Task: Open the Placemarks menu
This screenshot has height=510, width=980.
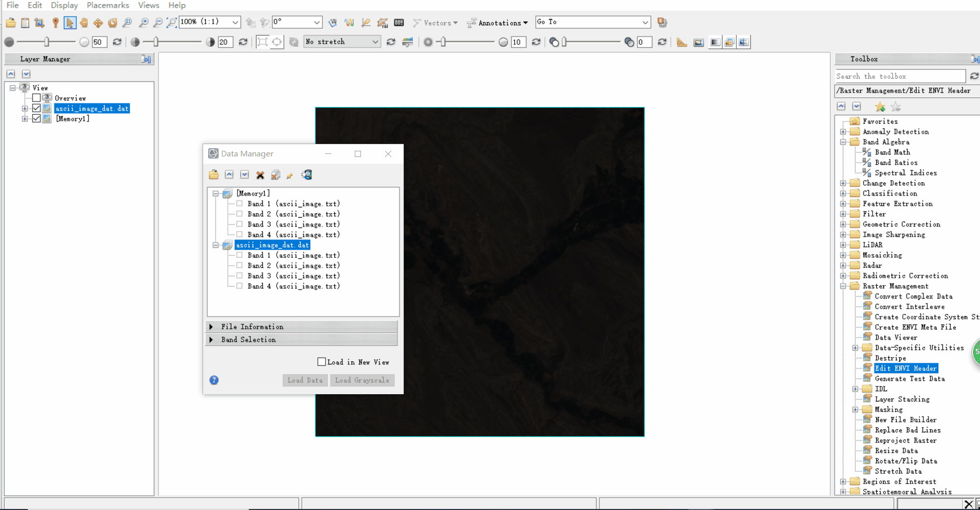Action: pos(108,5)
